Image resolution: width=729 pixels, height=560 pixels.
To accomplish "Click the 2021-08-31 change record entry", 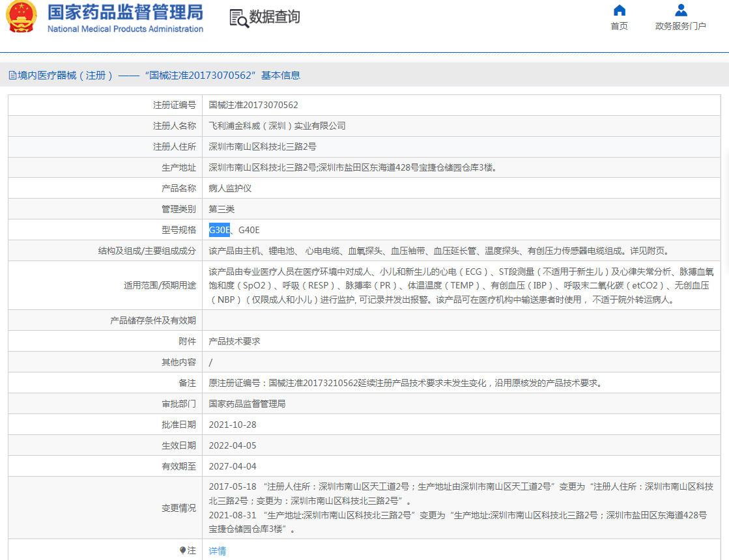I will click(458, 522).
